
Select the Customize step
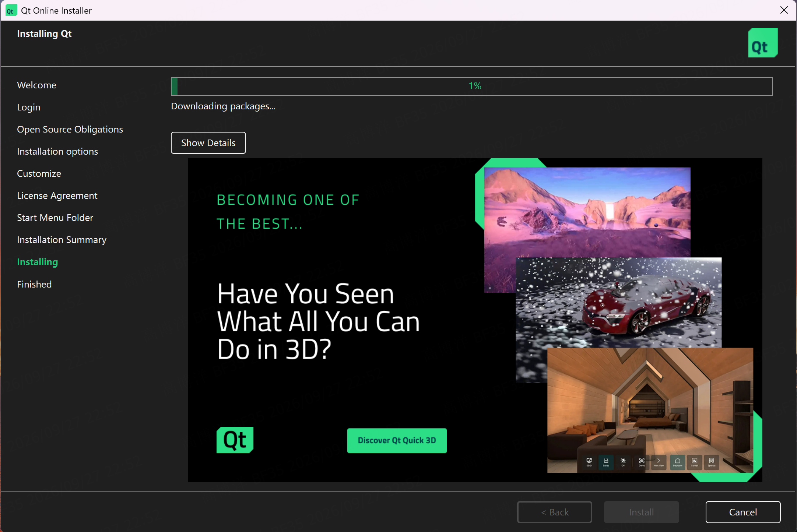point(39,173)
